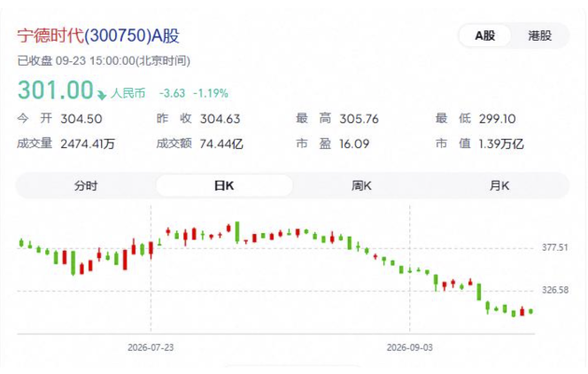Image resolution: width=588 pixels, height=374 pixels.
Task: Open the 周K chart tab
Action: point(361,186)
